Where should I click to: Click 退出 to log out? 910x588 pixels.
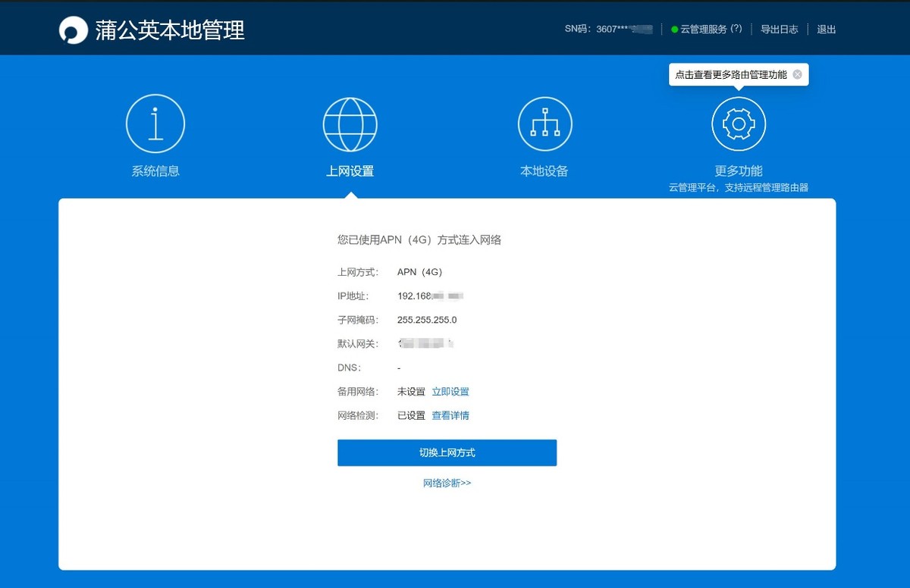(x=826, y=29)
